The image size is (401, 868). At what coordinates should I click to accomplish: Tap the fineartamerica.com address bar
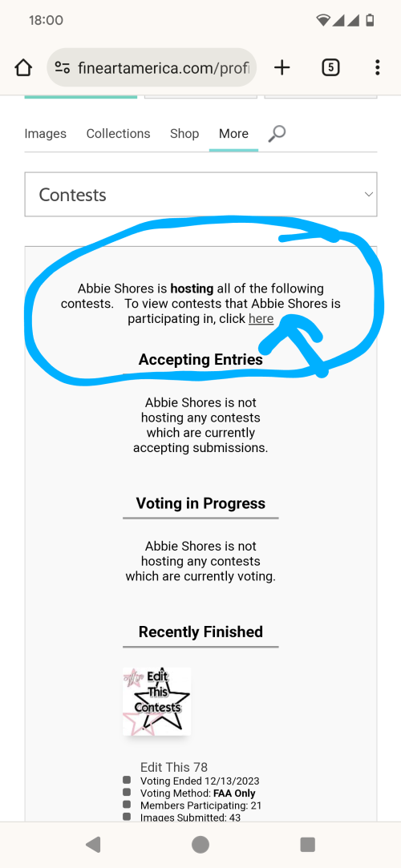click(x=152, y=67)
